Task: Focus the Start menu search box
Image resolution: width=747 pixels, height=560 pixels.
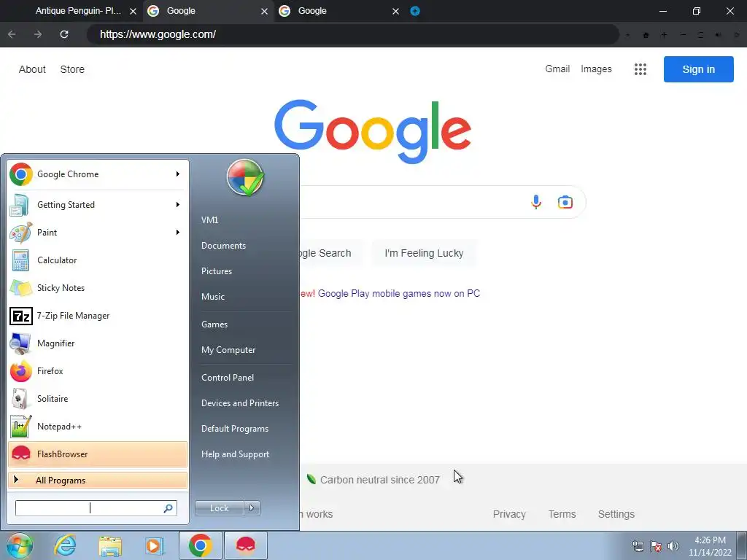Action: (96, 508)
